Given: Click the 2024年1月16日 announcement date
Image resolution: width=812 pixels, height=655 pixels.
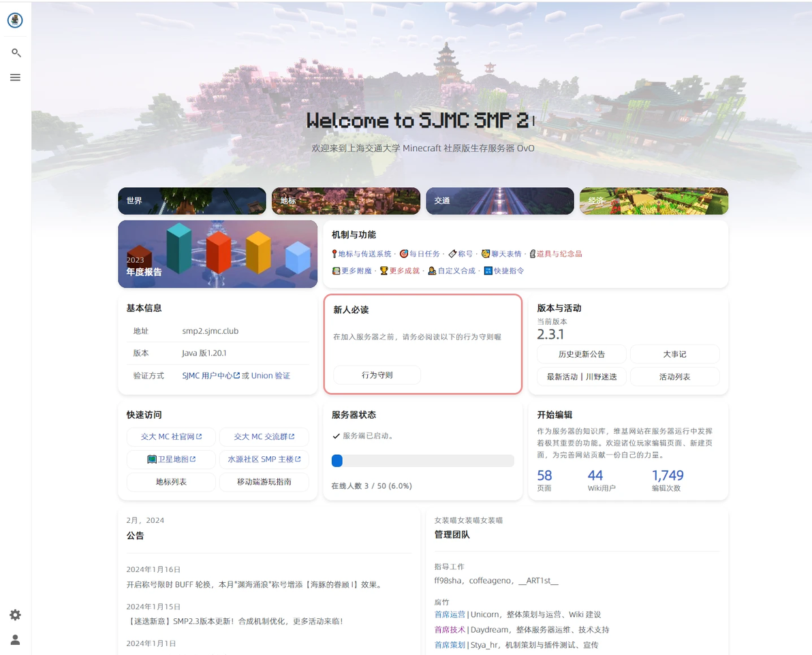Looking at the screenshot, I should point(153,570).
